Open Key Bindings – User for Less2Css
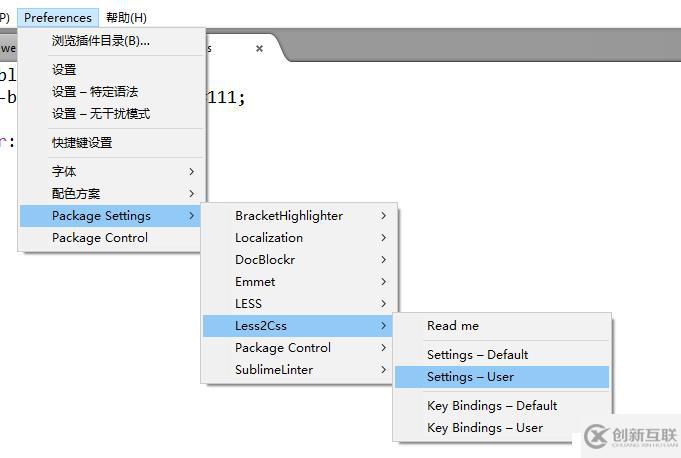Image resolution: width=681 pixels, height=458 pixels. 485,428
